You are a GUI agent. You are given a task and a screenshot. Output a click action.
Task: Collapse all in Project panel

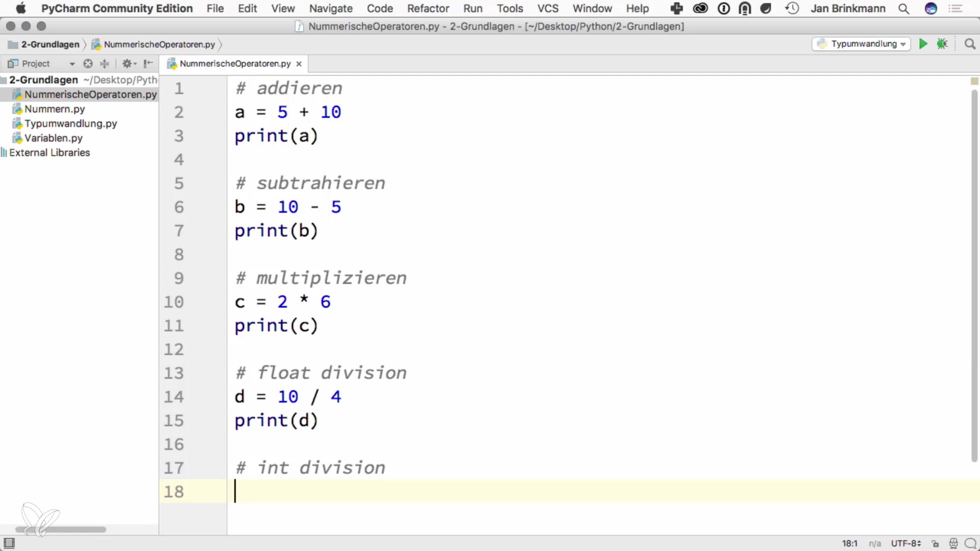(x=105, y=63)
